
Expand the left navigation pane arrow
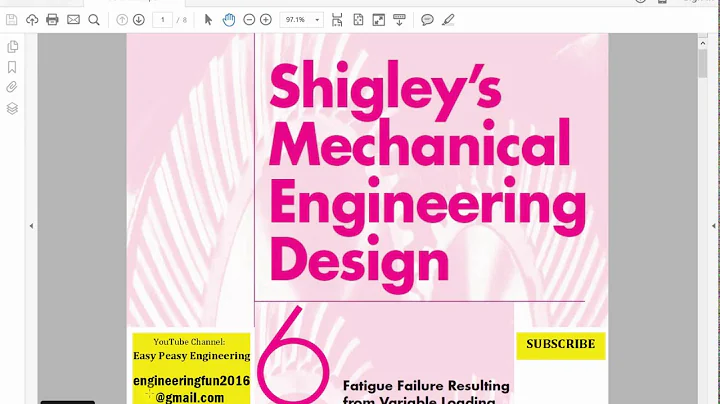click(x=31, y=226)
